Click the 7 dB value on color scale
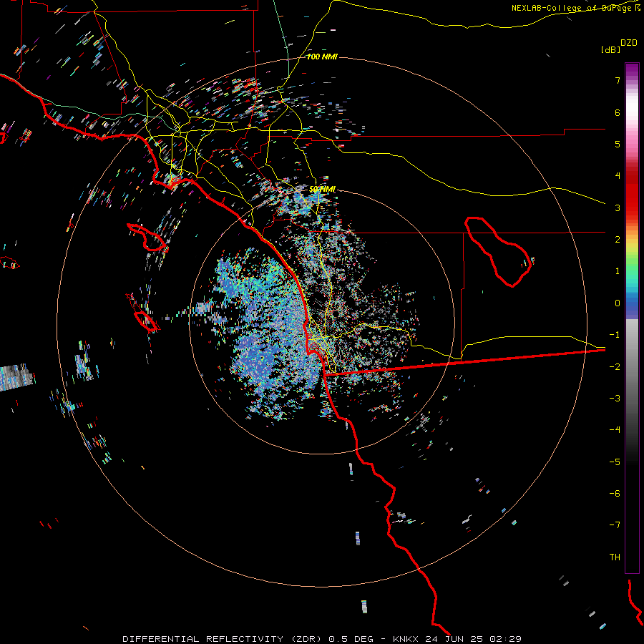644x644 pixels. 618,80
